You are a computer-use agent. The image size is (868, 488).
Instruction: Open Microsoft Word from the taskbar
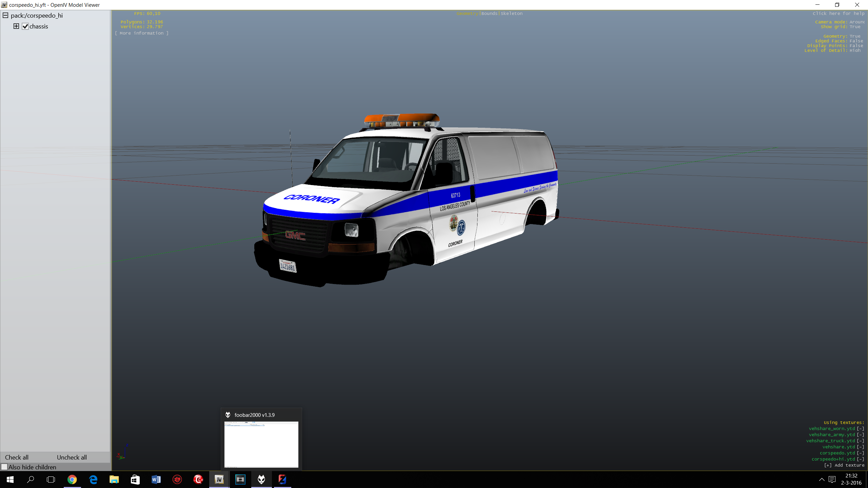point(156,480)
